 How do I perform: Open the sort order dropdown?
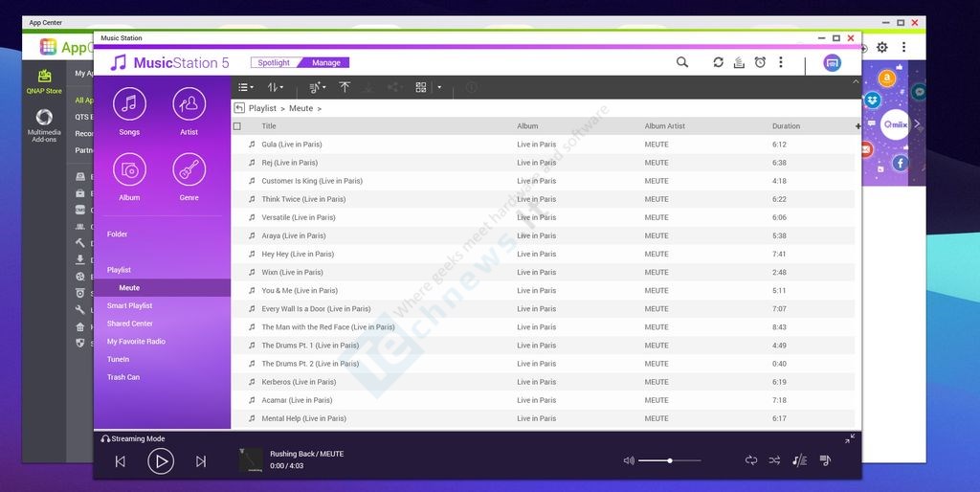click(x=275, y=87)
